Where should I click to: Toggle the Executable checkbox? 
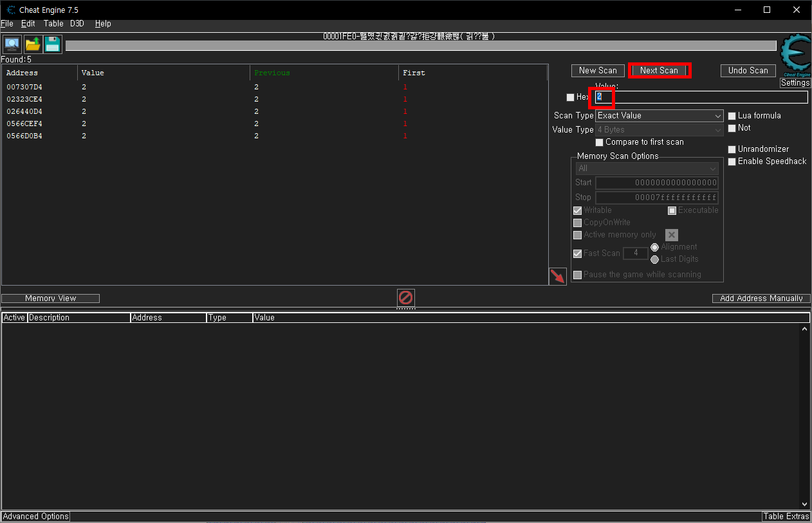point(672,210)
